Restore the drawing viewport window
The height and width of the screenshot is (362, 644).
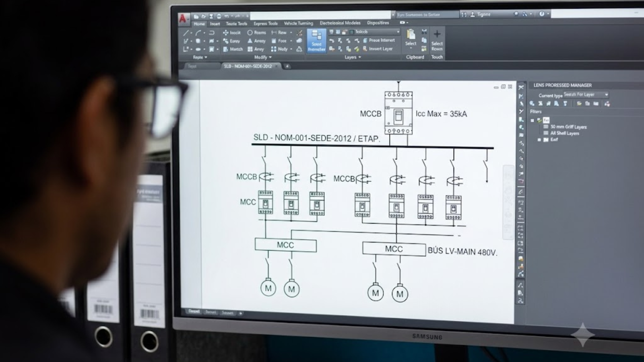coord(503,86)
